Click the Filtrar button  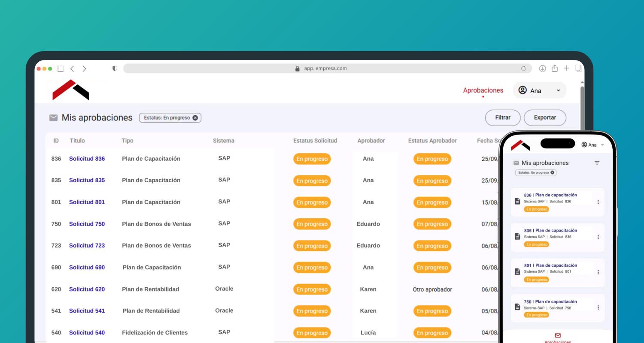503,117
